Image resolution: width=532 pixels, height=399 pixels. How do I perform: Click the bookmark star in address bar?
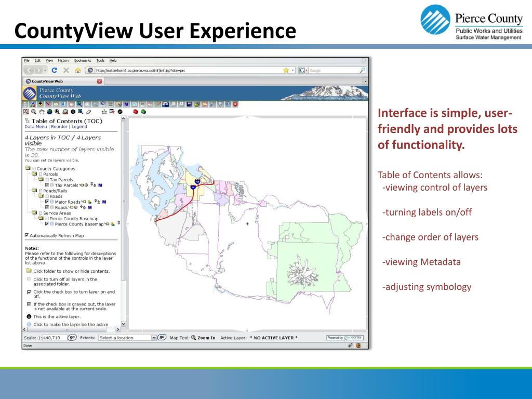[286, 70]
